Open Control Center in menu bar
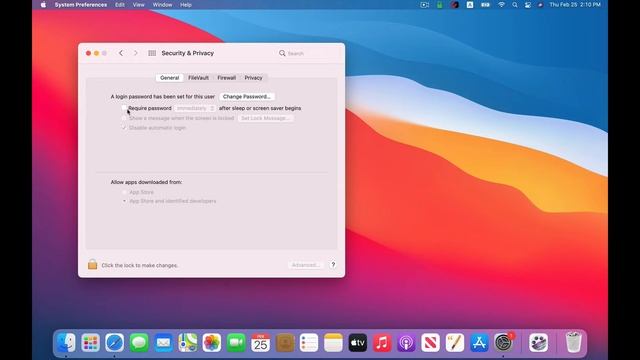 point(527,5)
